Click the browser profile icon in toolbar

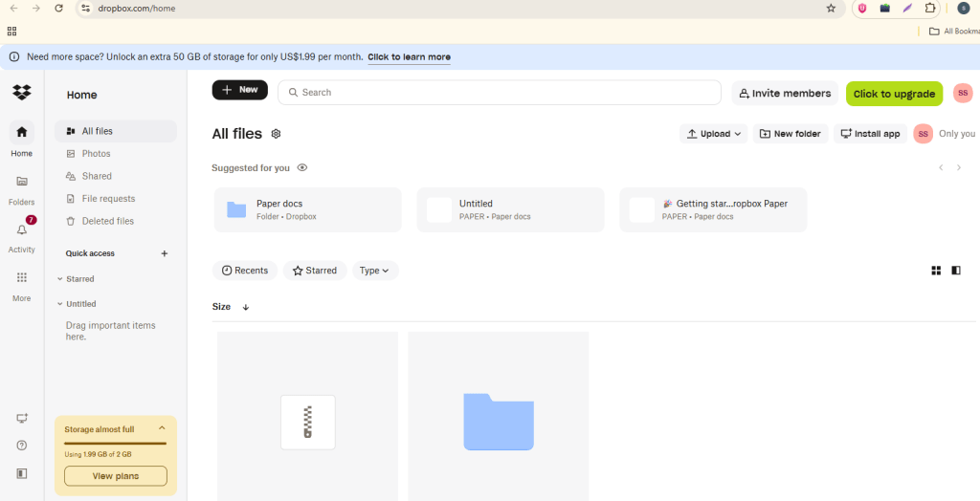(963, 8)
